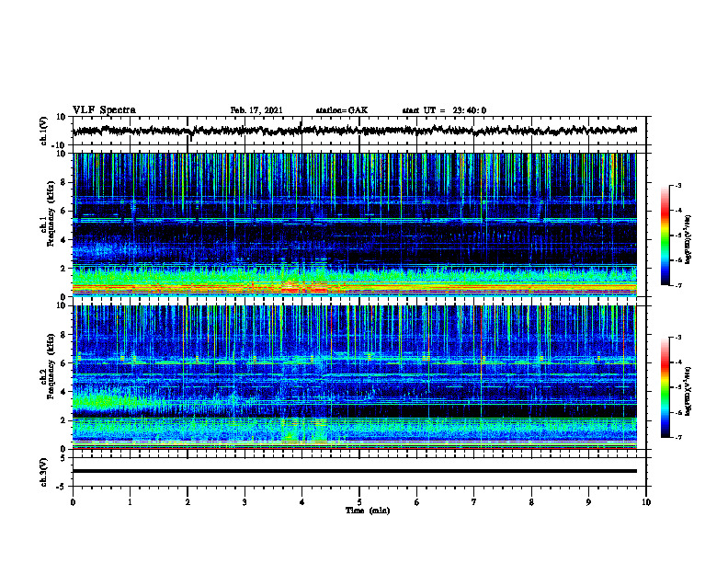Click time axis tick label "9"
This screenshot has height=563, width=728.
coord(588,502)
